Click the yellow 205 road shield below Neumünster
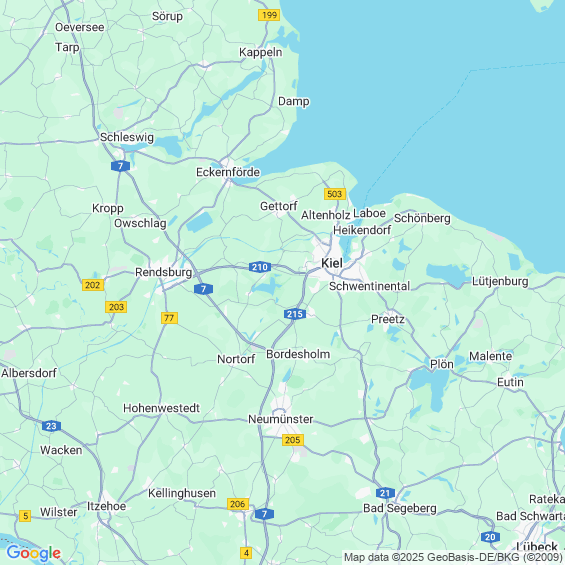Screen dimensions: 565x565 293,440
